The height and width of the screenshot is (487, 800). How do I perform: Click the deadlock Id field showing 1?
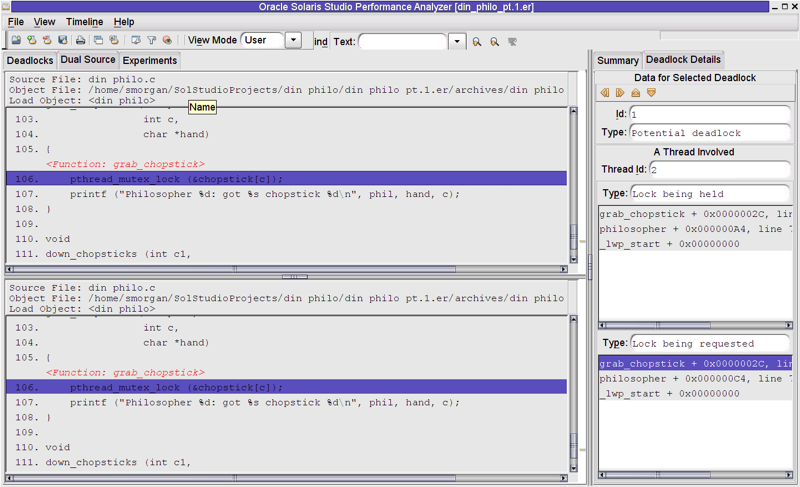pyautogui.click(x=710, y=114)
